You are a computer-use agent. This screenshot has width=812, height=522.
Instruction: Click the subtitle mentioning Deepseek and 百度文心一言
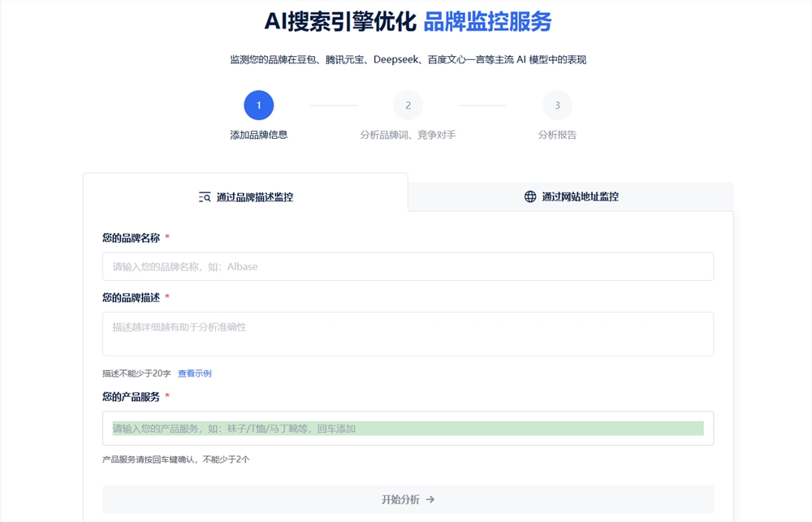408,59
